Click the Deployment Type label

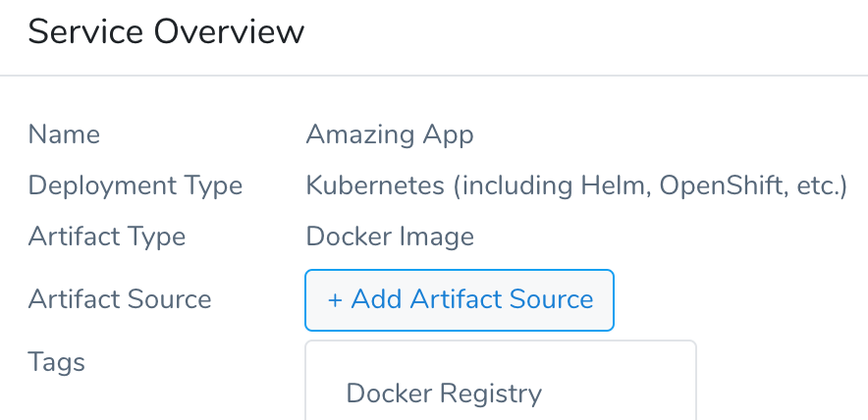136,185
